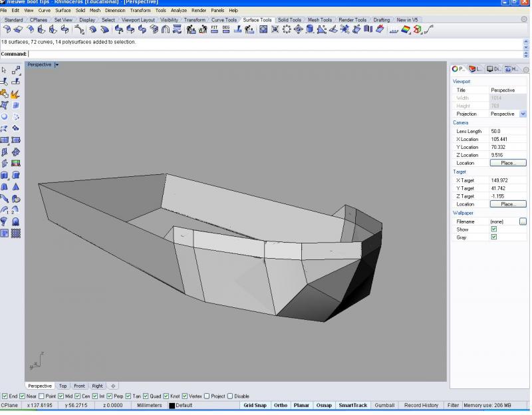Toggle Grid Snap in the status bar
The width and height of the screenshot is (532, 415).
(255, 405)
